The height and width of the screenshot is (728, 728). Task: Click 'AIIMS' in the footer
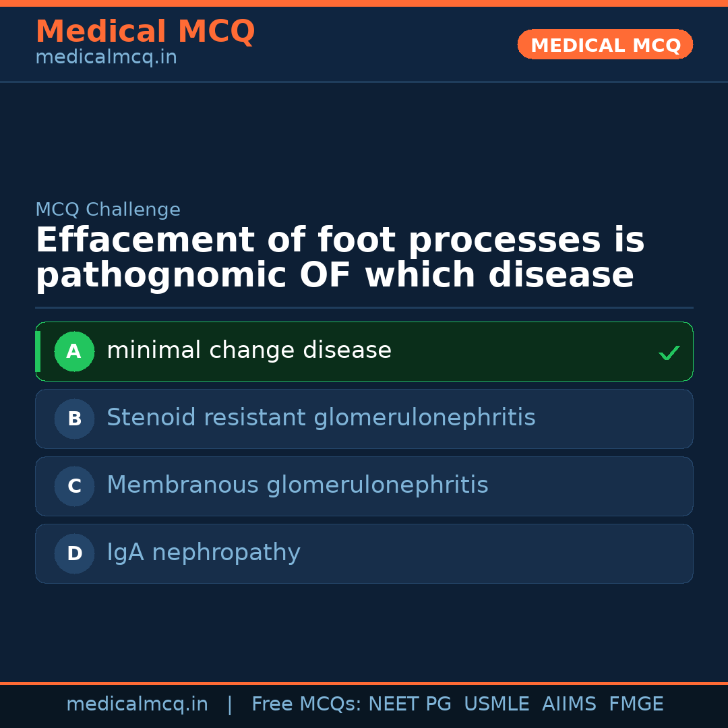coord(569,704)
